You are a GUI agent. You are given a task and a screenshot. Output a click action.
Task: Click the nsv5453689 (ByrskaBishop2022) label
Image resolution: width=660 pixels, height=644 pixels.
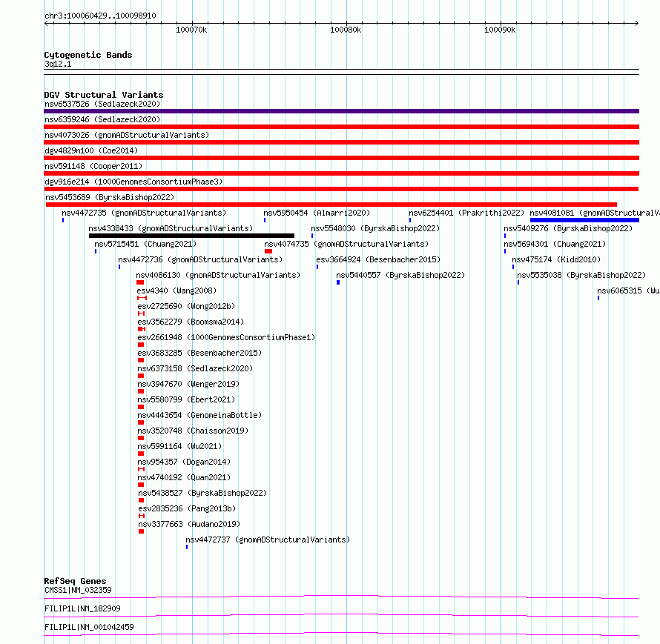click(x=110, y=197)
